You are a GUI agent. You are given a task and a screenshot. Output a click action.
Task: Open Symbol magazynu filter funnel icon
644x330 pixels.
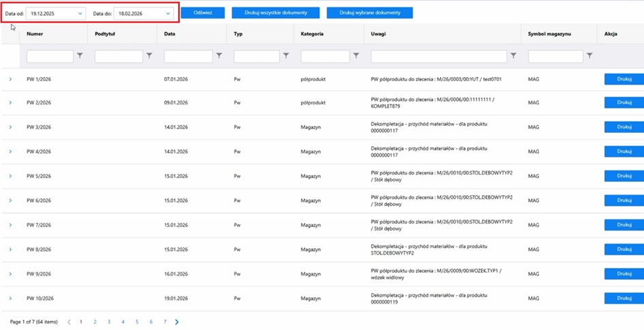coord(589,56)
